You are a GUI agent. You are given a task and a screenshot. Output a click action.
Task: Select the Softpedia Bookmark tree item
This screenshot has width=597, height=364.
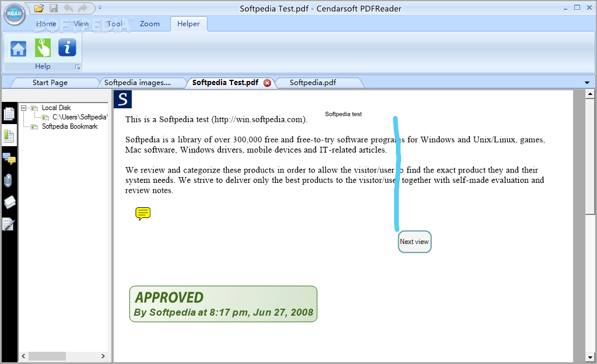click(70, 126)
